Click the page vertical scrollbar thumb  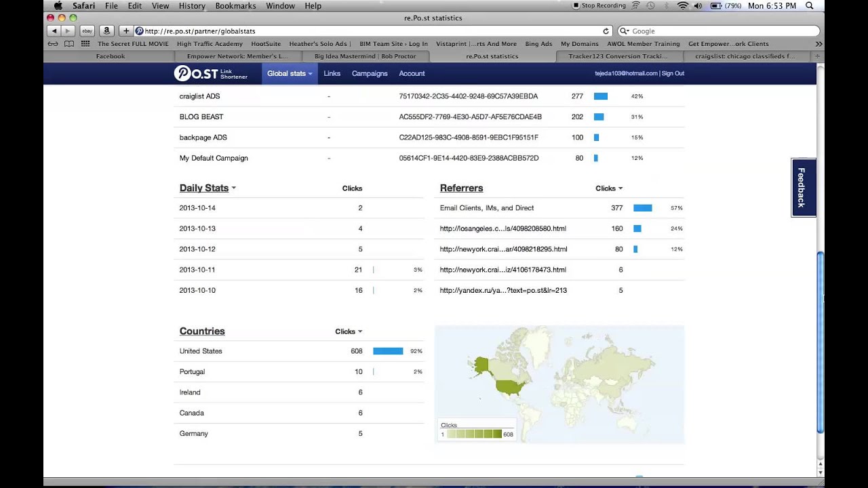click(821, 342)
